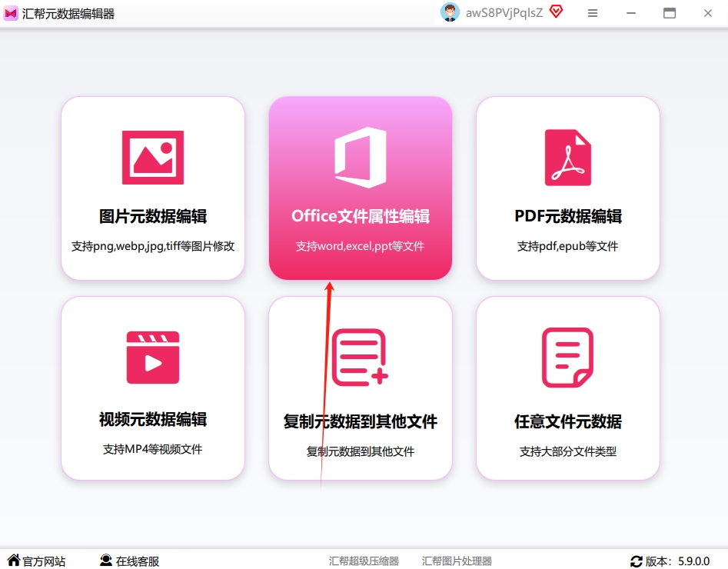Image resolution: width=728 pixels, height=569 pixels.
Task: Close the 汇帮元数据编辑器 window
Action: click(x=708, y=13)
